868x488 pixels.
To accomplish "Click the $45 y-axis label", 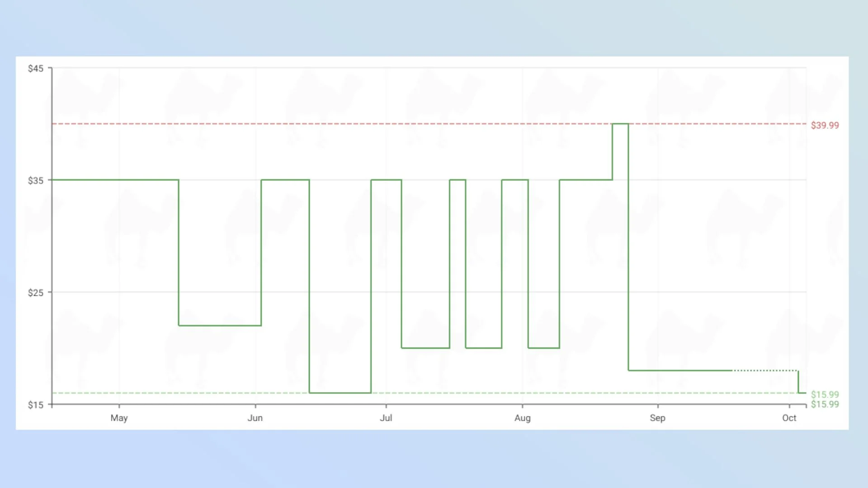I will 36,69.
